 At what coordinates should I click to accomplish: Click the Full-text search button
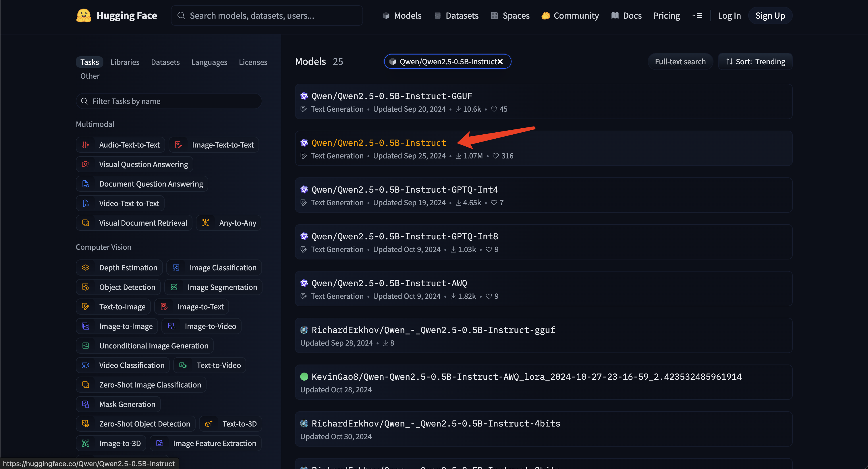(680, 62)
